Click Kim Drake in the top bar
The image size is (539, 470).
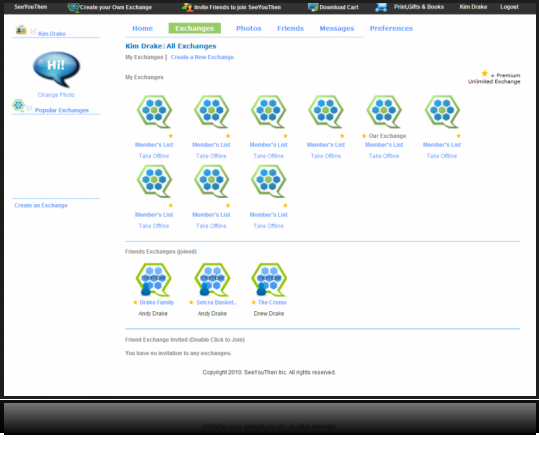click(x=473, y=7)
